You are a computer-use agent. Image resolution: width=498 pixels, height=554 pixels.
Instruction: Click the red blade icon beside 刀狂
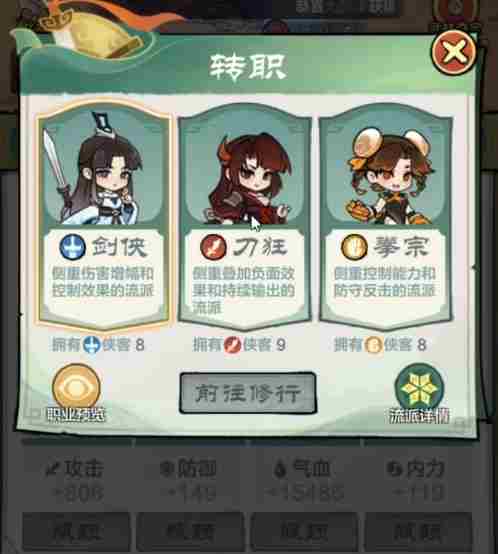[x=213, y=247]
